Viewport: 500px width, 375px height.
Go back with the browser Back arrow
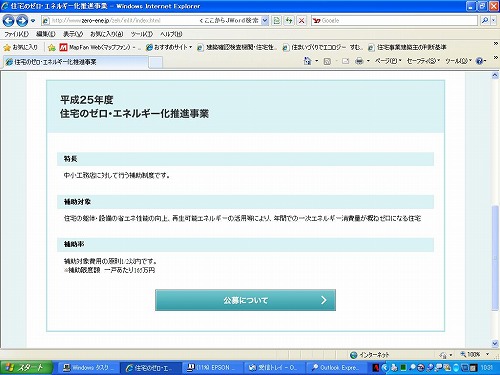(8, 21)
